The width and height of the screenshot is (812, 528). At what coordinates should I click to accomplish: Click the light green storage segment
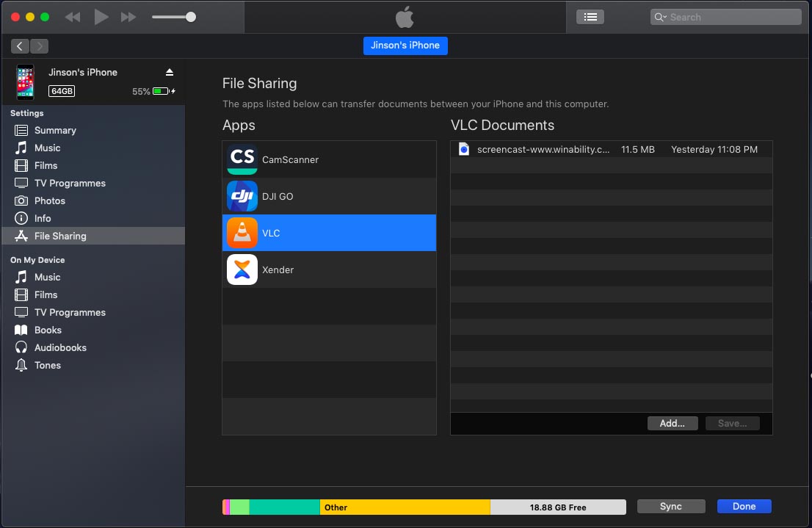[239, 507]
